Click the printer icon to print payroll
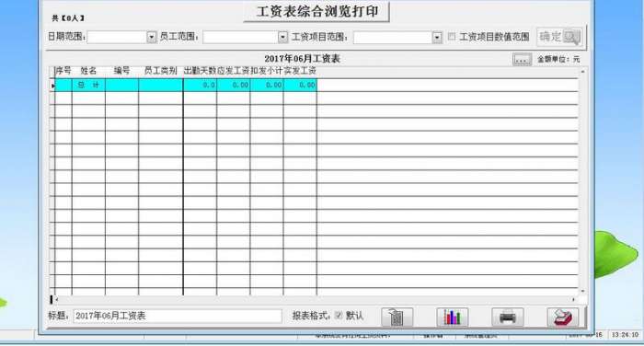Screen dimensions: 644x346 [508, 317]
